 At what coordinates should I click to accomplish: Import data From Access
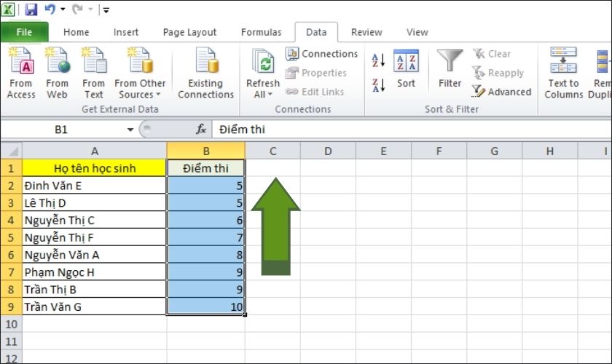(21, 73)
